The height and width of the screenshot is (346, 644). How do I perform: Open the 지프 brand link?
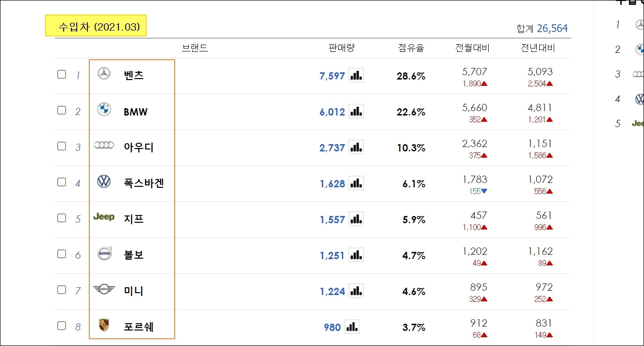pos(134,219)
